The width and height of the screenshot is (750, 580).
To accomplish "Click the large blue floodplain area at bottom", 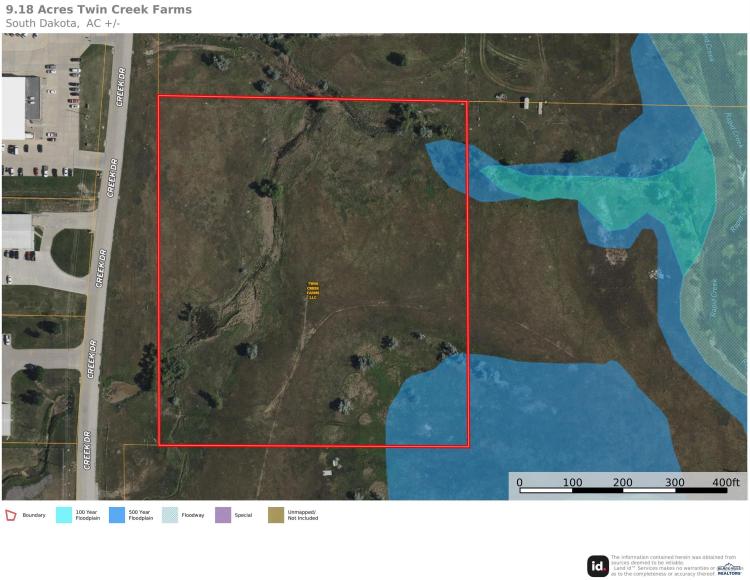I will [x=500, y=420].
